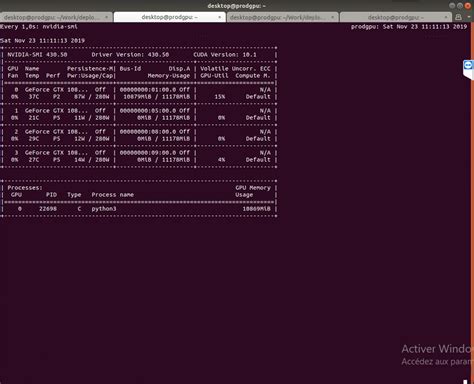Click the process PID '22698'
The image size is (474, 384).
(x=48, y=209)
